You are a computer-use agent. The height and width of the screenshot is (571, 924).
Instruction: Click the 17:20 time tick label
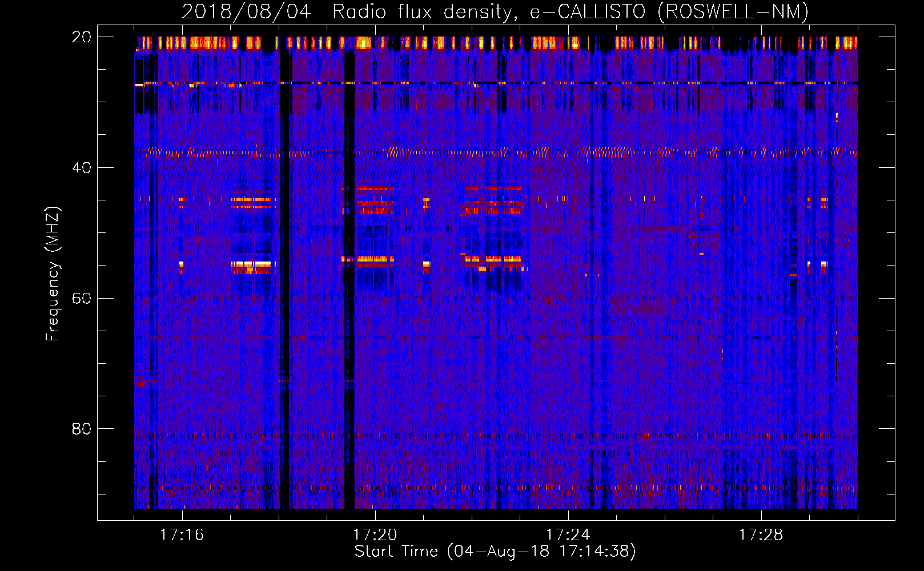tap(375, 535)
